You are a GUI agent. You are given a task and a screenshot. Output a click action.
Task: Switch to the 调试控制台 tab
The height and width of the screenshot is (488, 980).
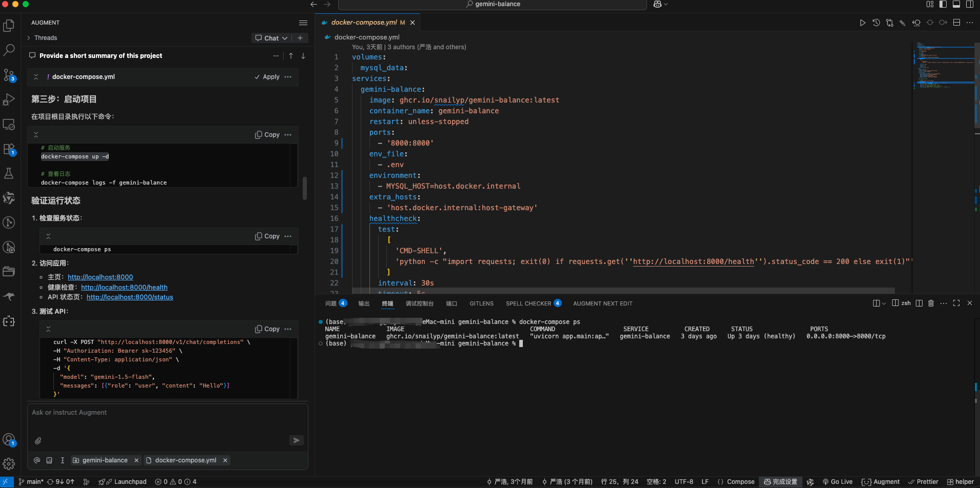[x=420, y=303]
